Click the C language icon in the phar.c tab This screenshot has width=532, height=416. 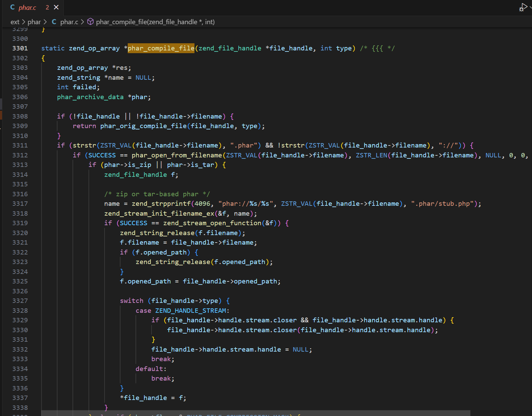[13, 7]
